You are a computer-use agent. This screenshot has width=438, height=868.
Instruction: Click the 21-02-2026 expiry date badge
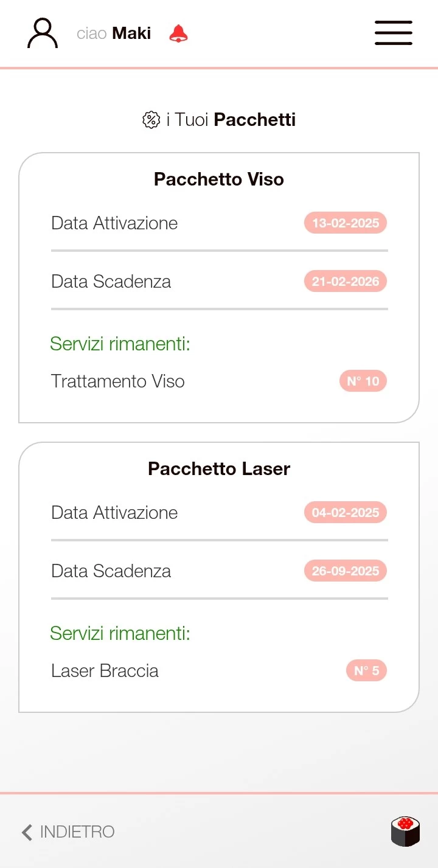pyautogui.click(x=346, y=282)
